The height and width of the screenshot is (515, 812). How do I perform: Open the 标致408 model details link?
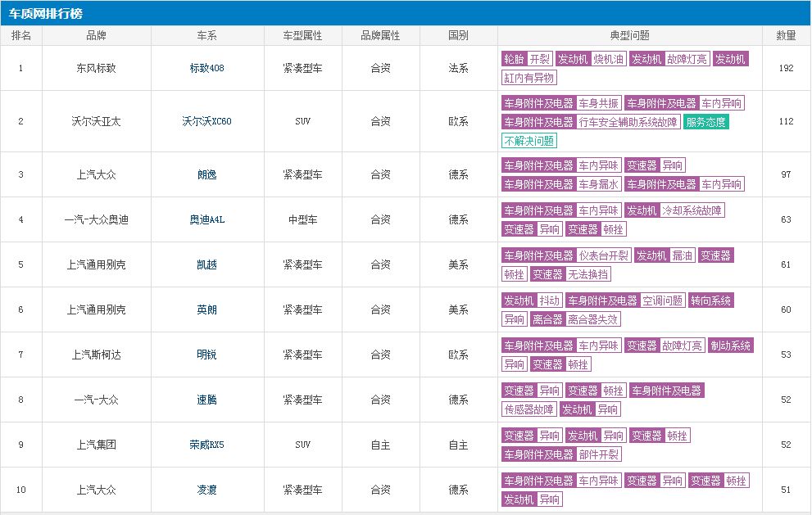click(x=205, y=68)
